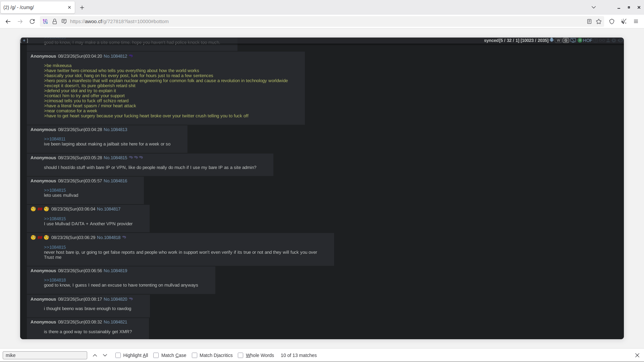Open post number link No.1084819
This screenshot has width=644, height=362.
(x=115, y=271)
